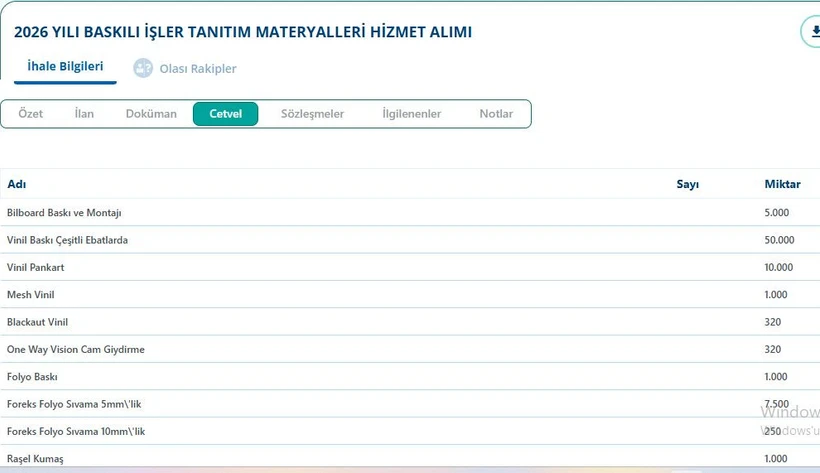
Task: Click the 1.000 value for Folyo Baskı
Action: (x=776, y=377)
